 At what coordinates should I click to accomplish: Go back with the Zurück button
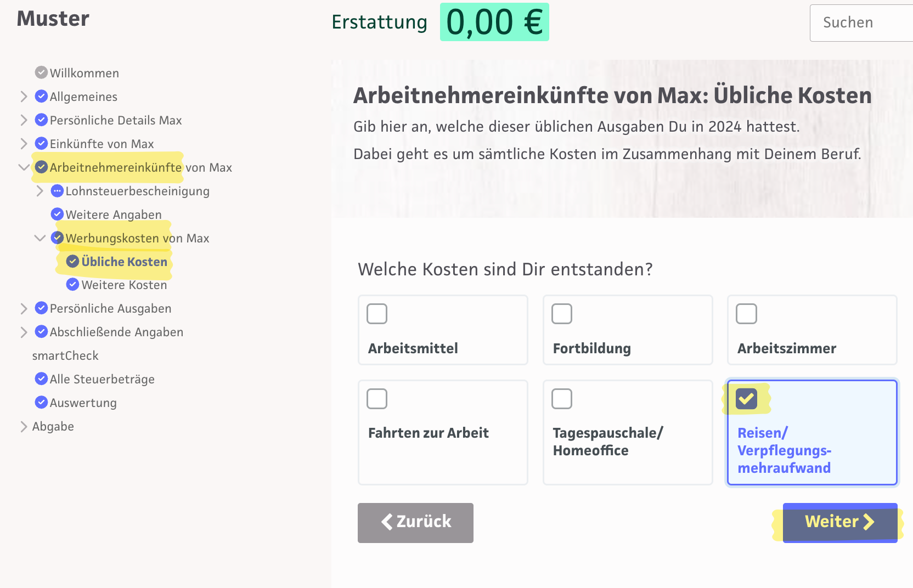415,522
